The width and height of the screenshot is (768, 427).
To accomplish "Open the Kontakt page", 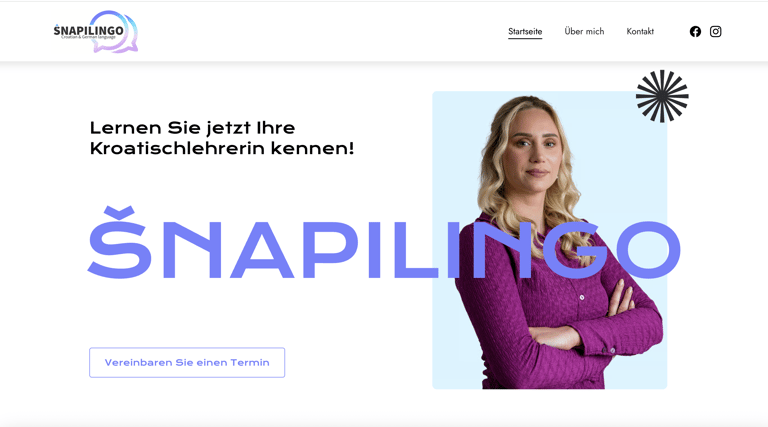I will pyautogui.click(x=640, y=31).
